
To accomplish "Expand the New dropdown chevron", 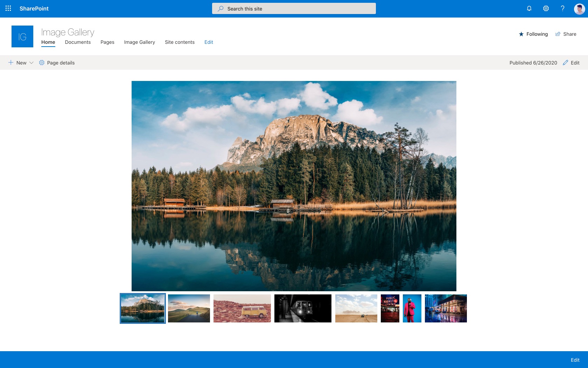I will tap(31, 63).
